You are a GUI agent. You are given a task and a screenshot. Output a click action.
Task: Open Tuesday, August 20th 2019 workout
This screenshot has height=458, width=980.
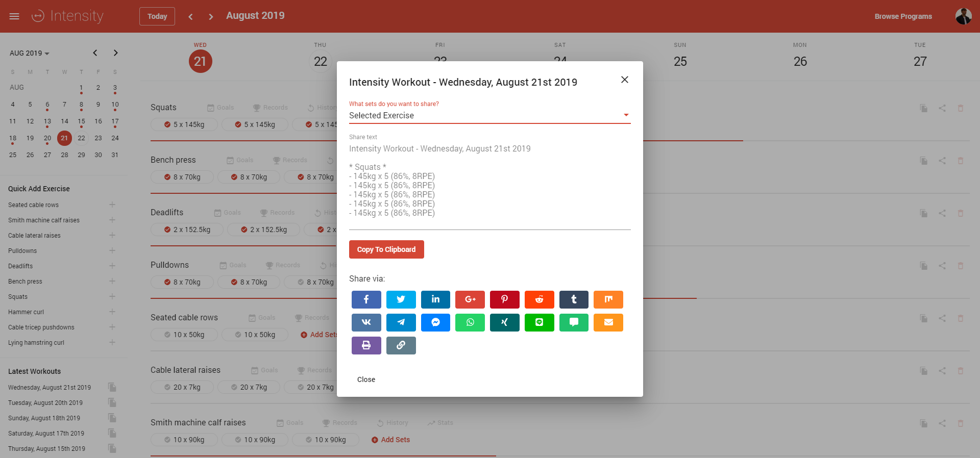click(45, 403)
